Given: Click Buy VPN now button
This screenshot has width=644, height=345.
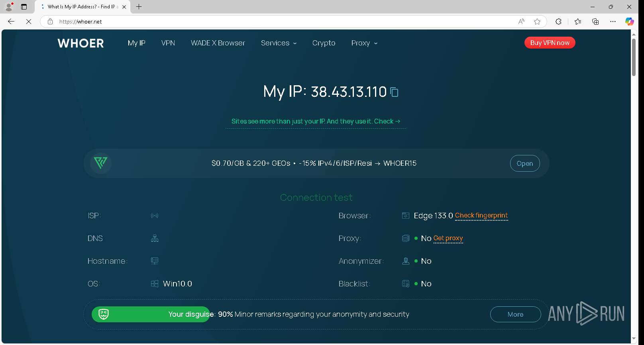Looking at the screenshot, I should click(x=550, y=43).
